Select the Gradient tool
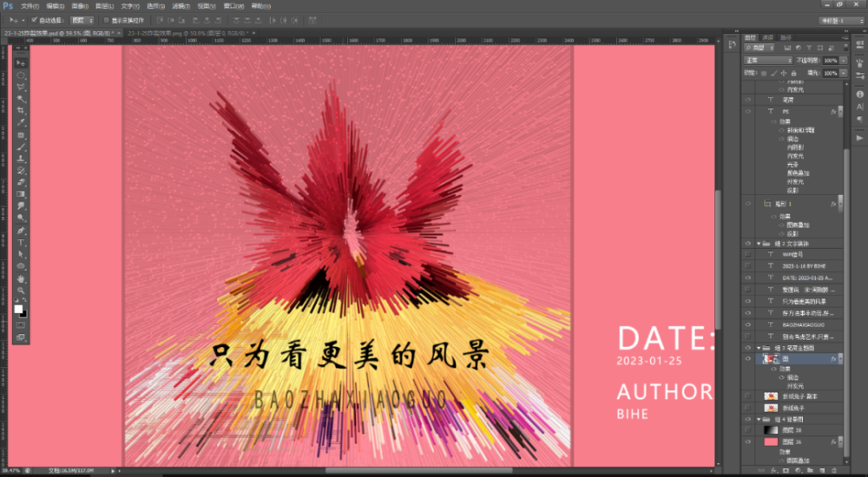Viewport: 868px width, 477px height. 21,194
